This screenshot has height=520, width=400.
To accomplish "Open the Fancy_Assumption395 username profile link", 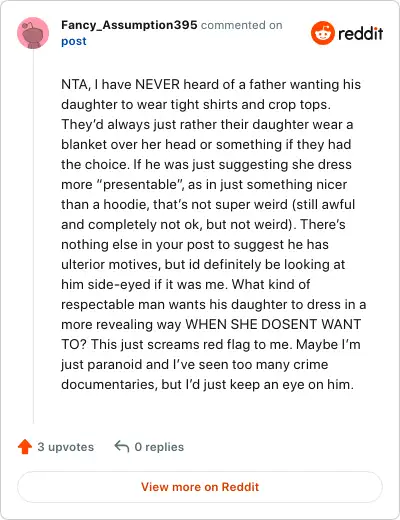I will (x=129, y=25).
